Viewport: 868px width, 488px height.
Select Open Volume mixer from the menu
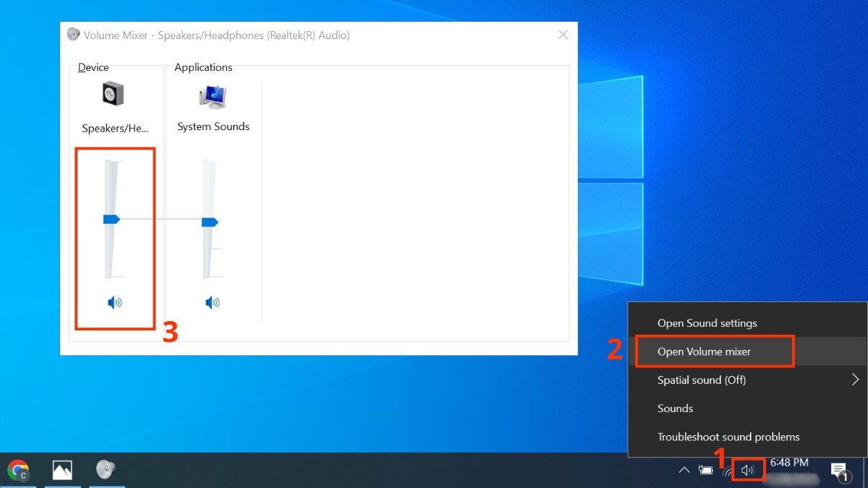706,351
